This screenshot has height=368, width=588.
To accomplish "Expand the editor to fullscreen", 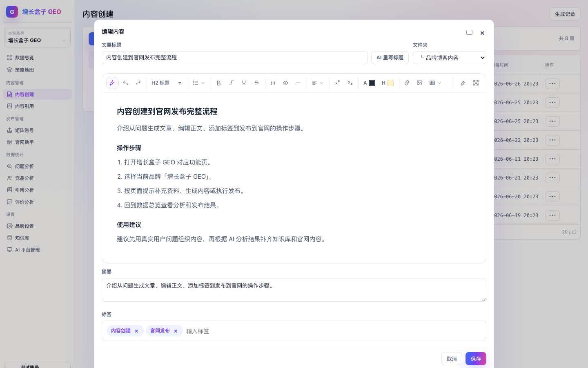I will point(476,83).
